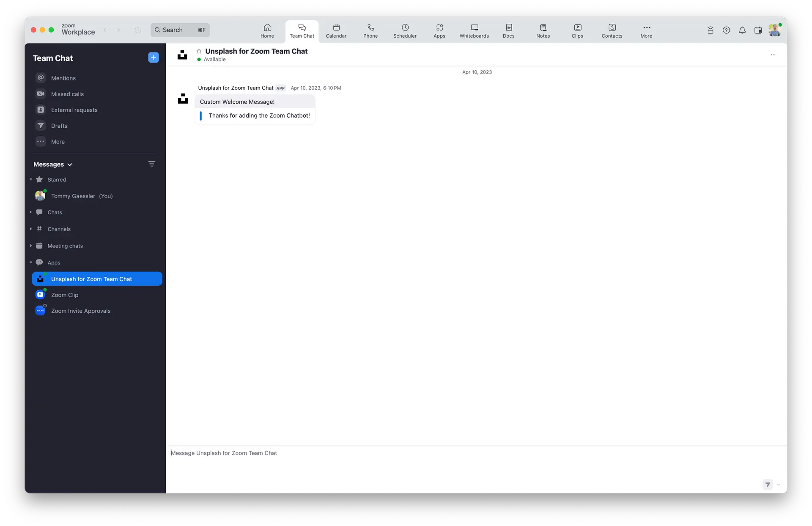Image resolution: width=812 pixels, height=526 pixels.
Task: Open your profile avatar menu
Action: tap(775, 30)
